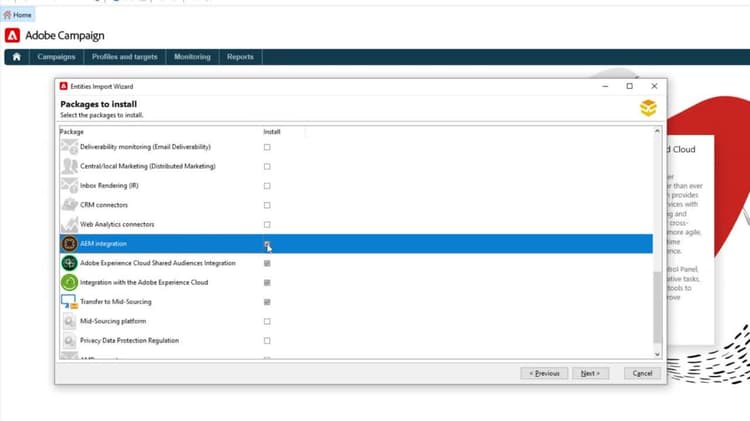The image size is (750, 421).
Task: Open the Profiles and targets menu
Action: pyautogui.click(x=125, y=57)
